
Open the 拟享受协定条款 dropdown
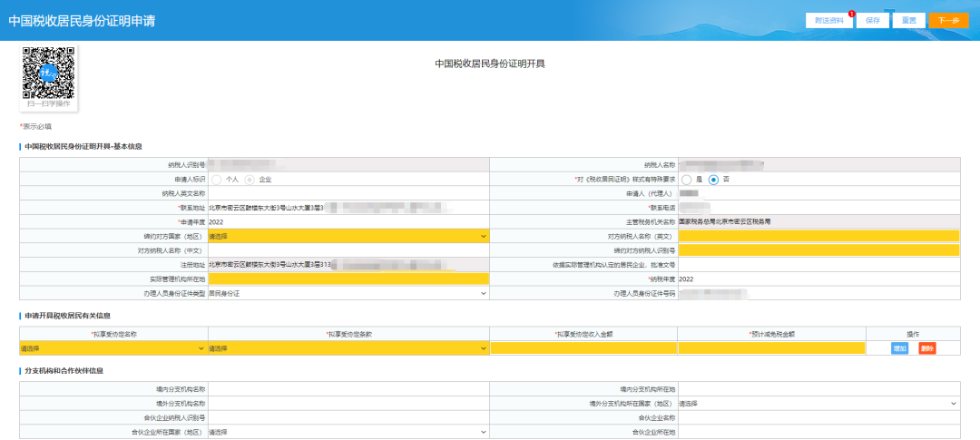point(348,348)
